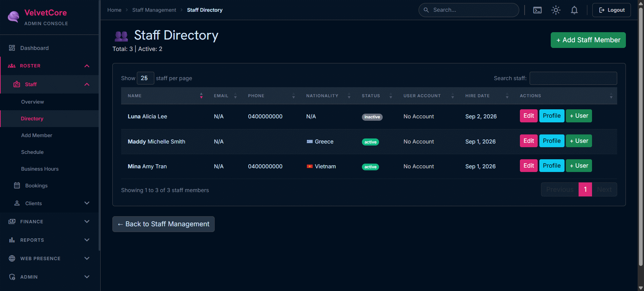Click Back to Staff Management button
Viewport: 644px width, 291px height.
pyautogui.click(x=163, y=224)
